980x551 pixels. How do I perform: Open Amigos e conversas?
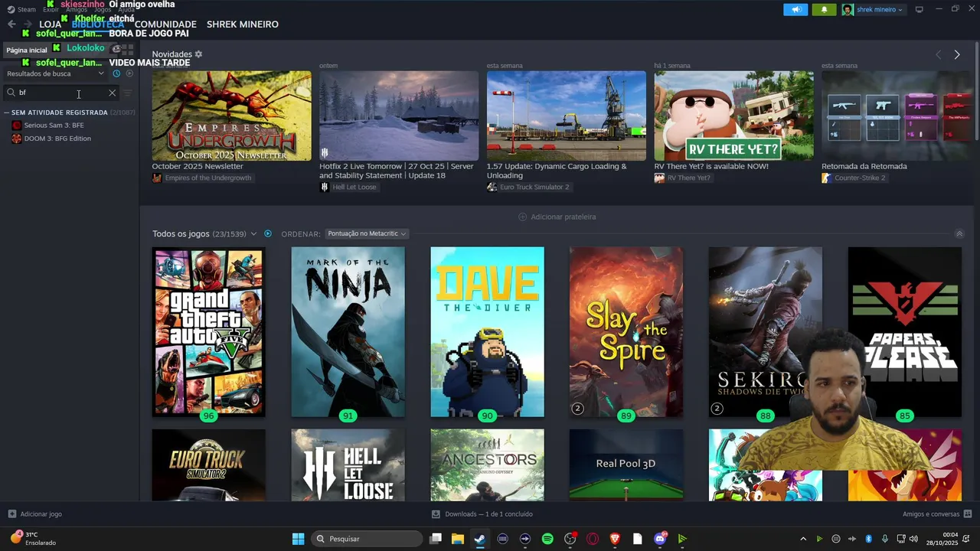[937, 514]
